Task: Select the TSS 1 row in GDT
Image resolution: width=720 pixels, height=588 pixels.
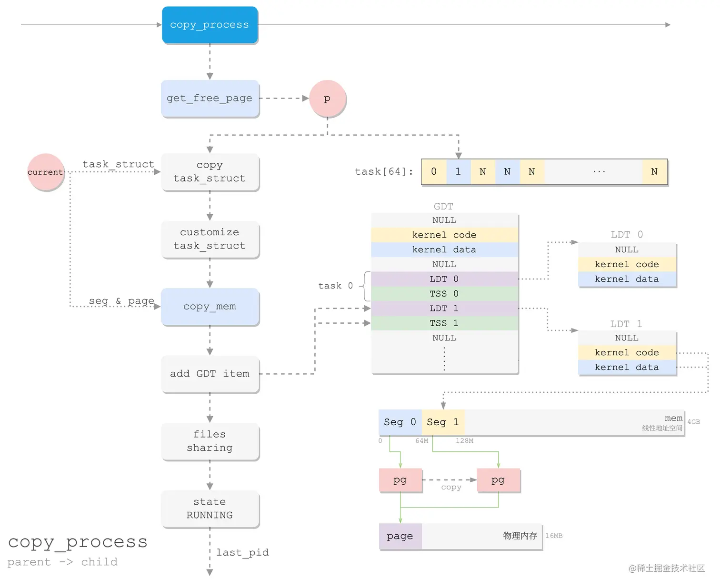Action: tap(444, 323)
